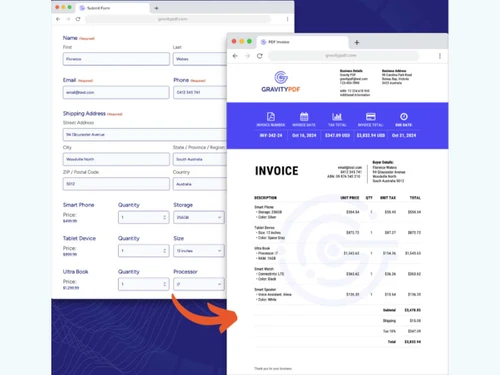Viewport: 500px width, 375px height.
Task: Click the Invoice Number document icon
Action: 271,116
